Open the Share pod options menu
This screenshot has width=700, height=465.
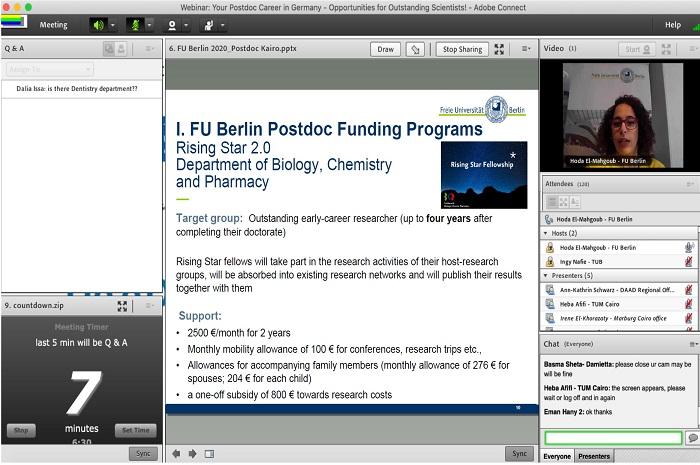[526, 49]
